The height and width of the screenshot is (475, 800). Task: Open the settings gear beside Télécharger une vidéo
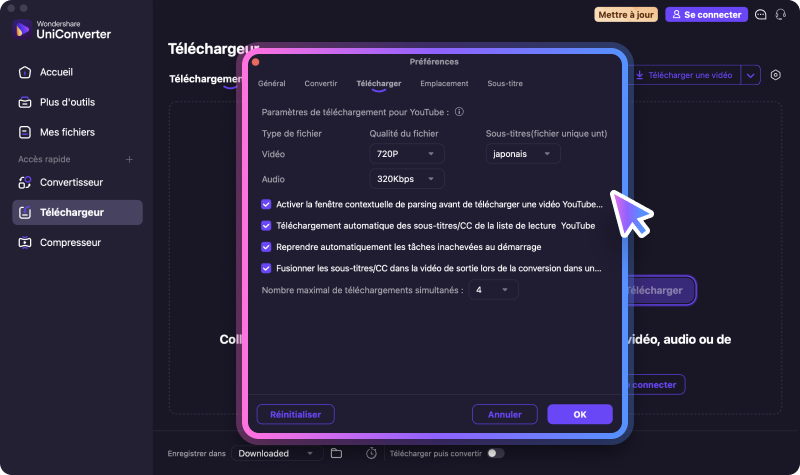[776, 75]
